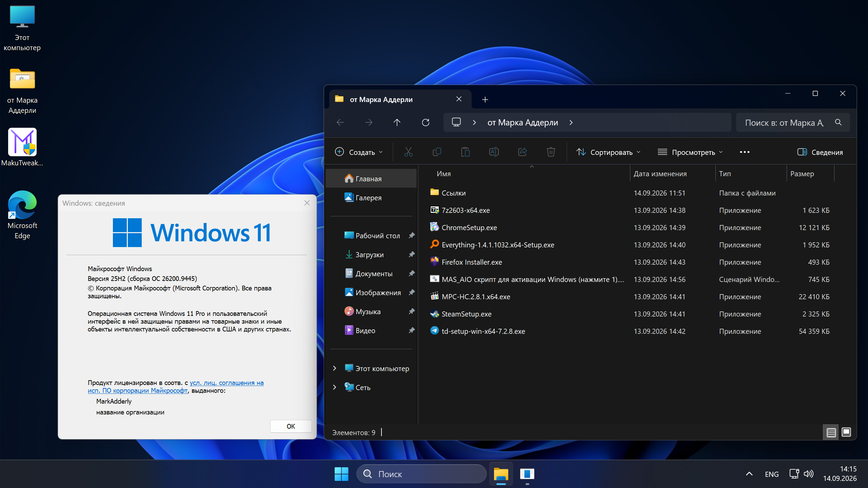The width and height of the screenshot is (868, 488).
Task: Select the "Этот компьютер" desktop icon
Action: tap(22, 28)
